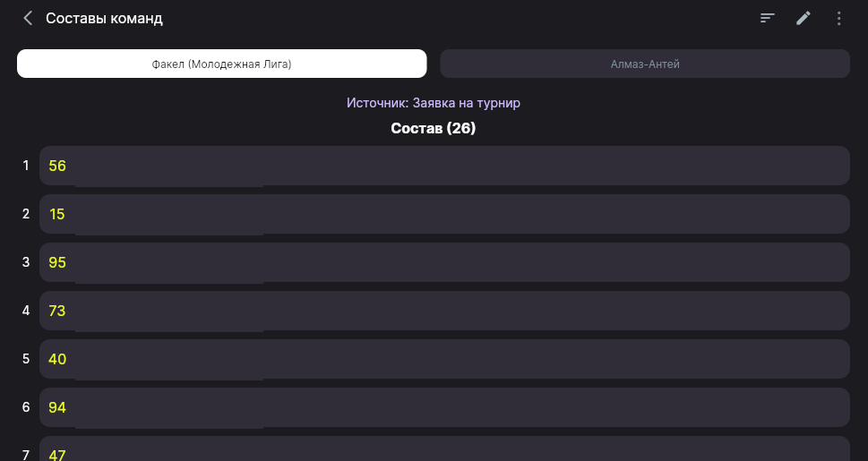Click the Состав (26) heading
The image size is (868, 461).
[434, 128]
